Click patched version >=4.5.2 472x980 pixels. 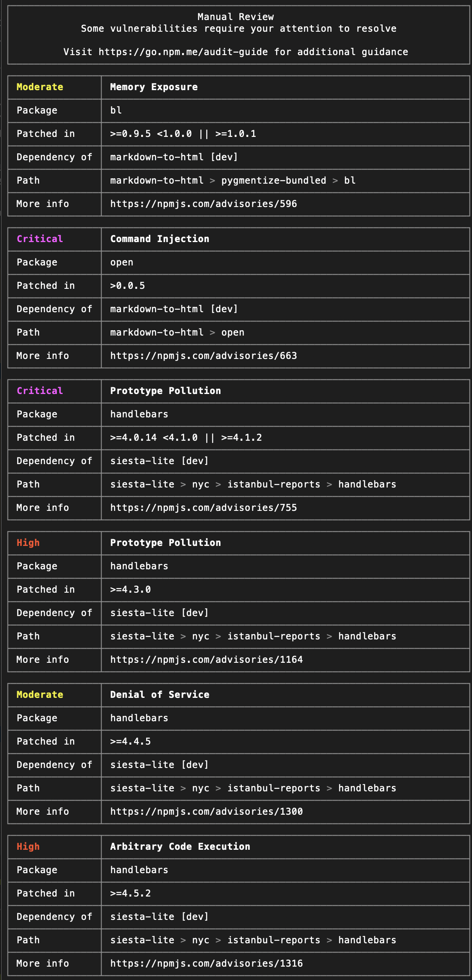click(x=130, y=893)
